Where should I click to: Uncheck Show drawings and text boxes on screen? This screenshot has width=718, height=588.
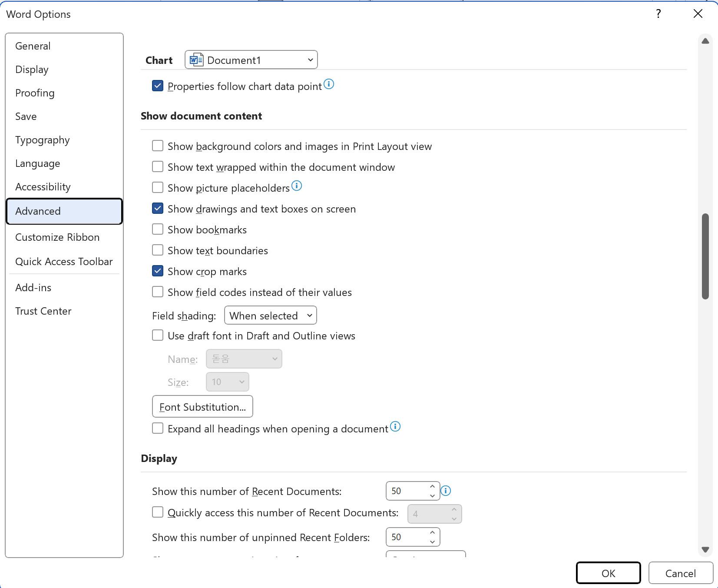pos(158,208)
